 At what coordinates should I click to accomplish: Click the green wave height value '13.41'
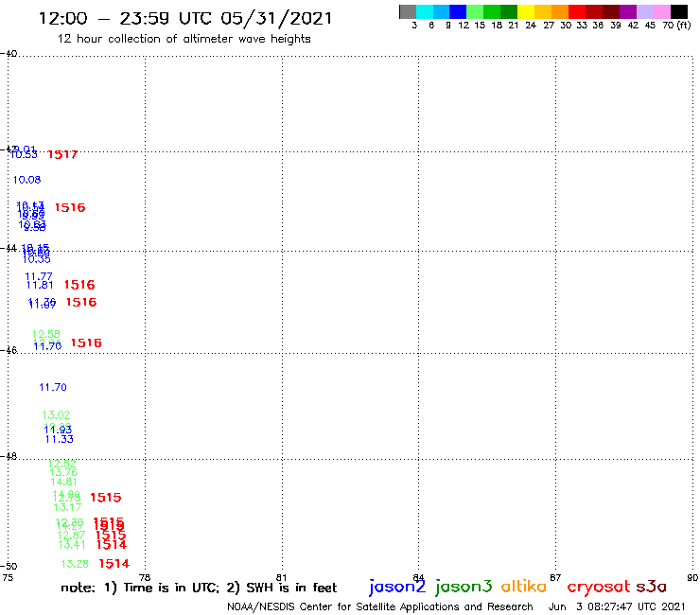point(72,545)
